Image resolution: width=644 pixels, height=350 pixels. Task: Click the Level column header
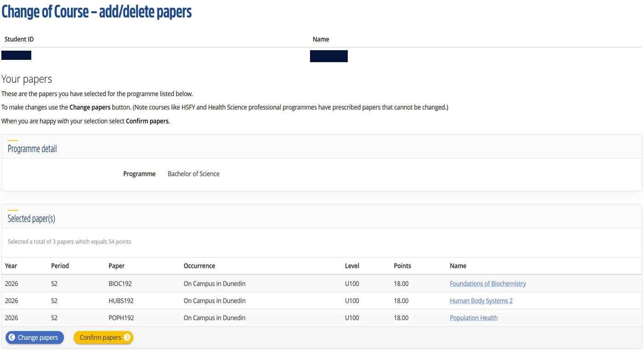(x=352, y=266)
